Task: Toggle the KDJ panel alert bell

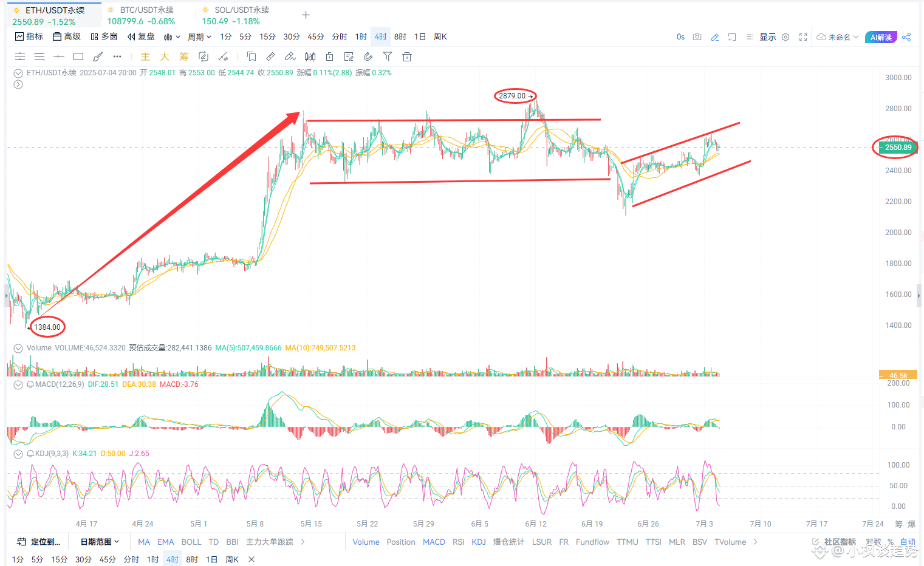Action: pos(30,453)
